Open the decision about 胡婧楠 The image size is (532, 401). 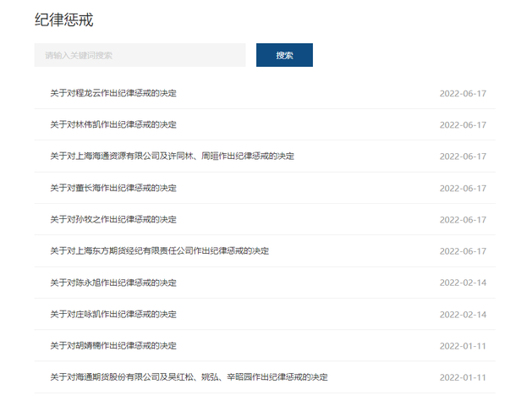pyautogui.click(x=113, y=346)
